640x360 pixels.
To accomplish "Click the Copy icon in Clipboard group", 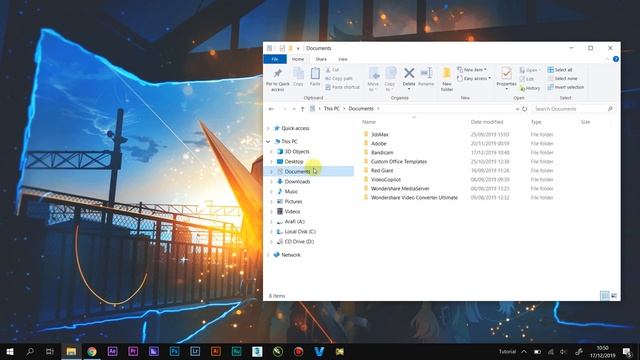I will [x=298, y=77].
